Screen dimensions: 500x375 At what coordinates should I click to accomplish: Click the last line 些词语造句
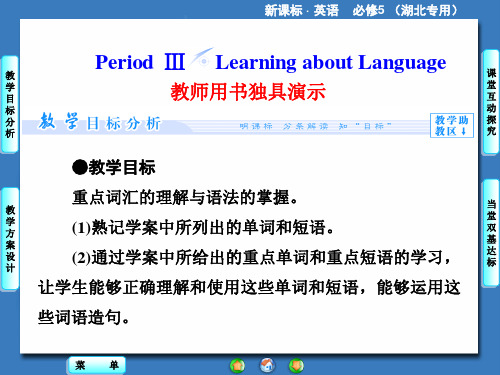84,317
